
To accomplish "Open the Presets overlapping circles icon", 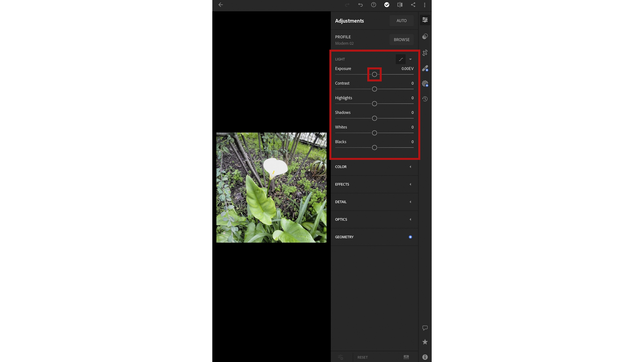I will pyautogui.click(x=425, y=36).
